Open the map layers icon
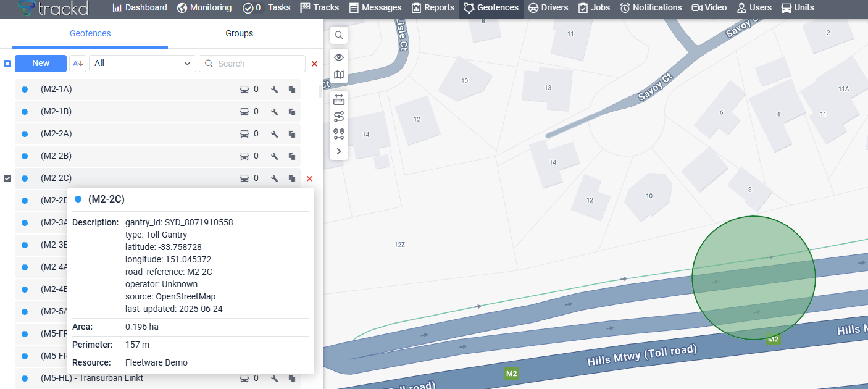The image size is (868, 389). [x=339, y=75]
